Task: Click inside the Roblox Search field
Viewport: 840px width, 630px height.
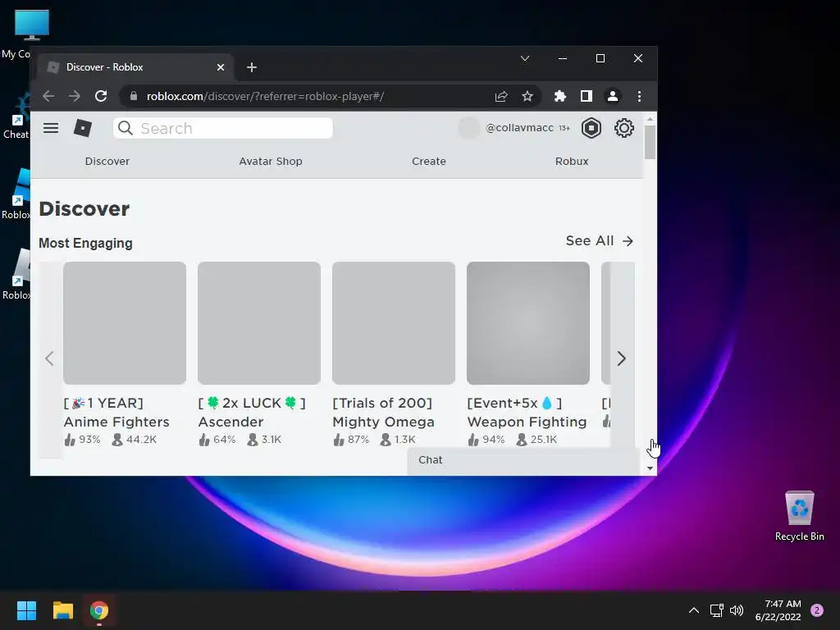Action: pyautogui.click(x=223, y=128)
